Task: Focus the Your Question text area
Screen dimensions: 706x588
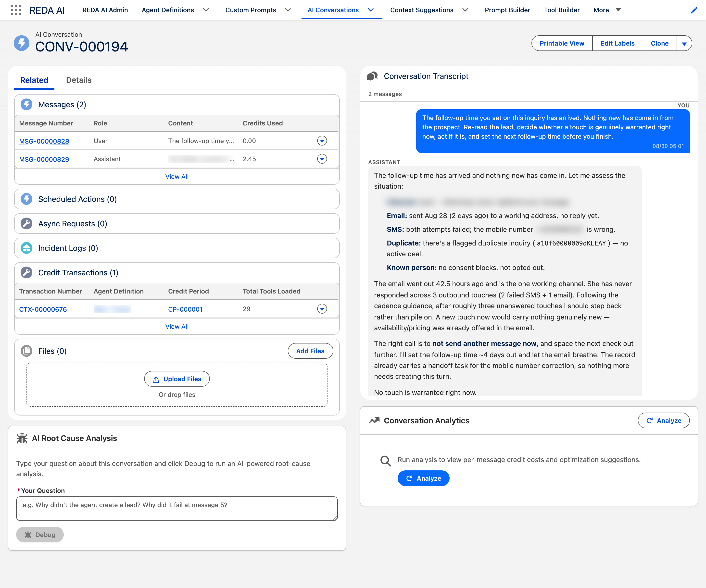Action: click(x=177, y=508)
